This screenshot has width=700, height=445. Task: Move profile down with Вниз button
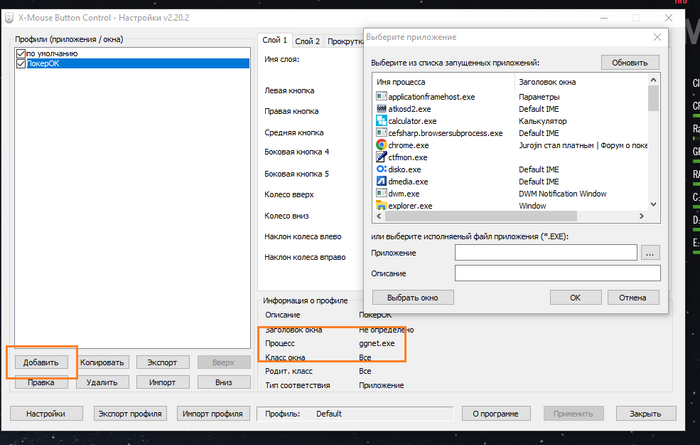pyautogui.click(x=224, y=383)
